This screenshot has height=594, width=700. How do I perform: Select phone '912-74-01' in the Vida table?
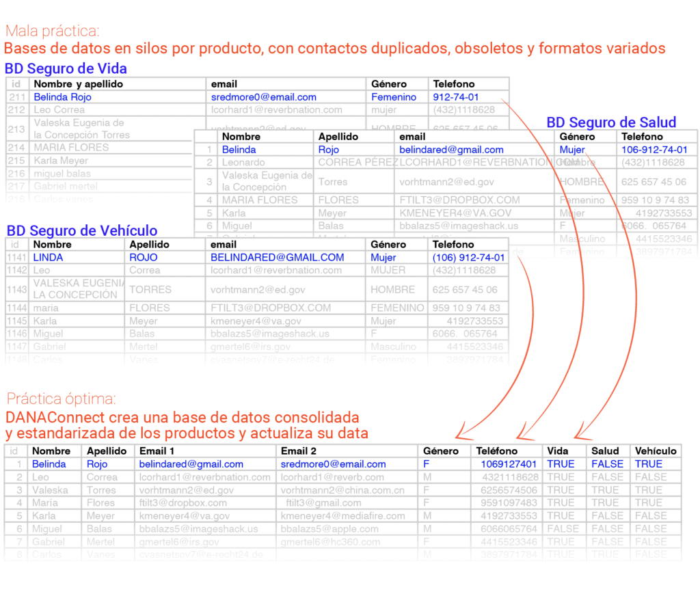click(455, 97)
